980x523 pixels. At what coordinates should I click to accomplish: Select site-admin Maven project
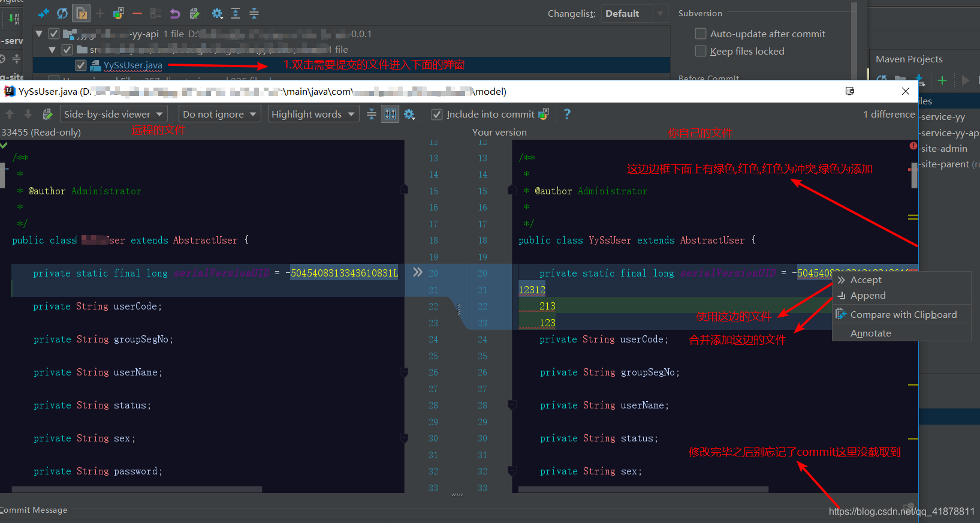pos(944,148)
